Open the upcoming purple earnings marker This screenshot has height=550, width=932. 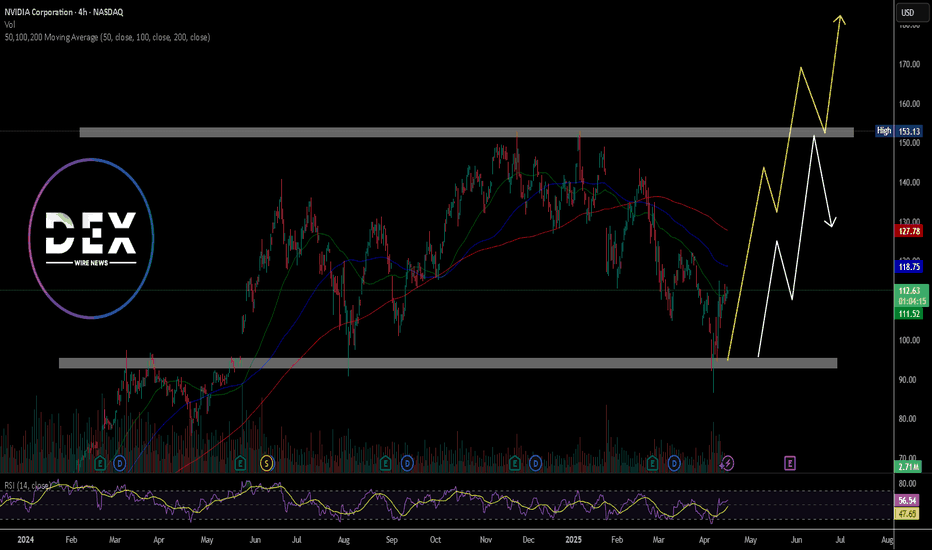coord(790,463)
